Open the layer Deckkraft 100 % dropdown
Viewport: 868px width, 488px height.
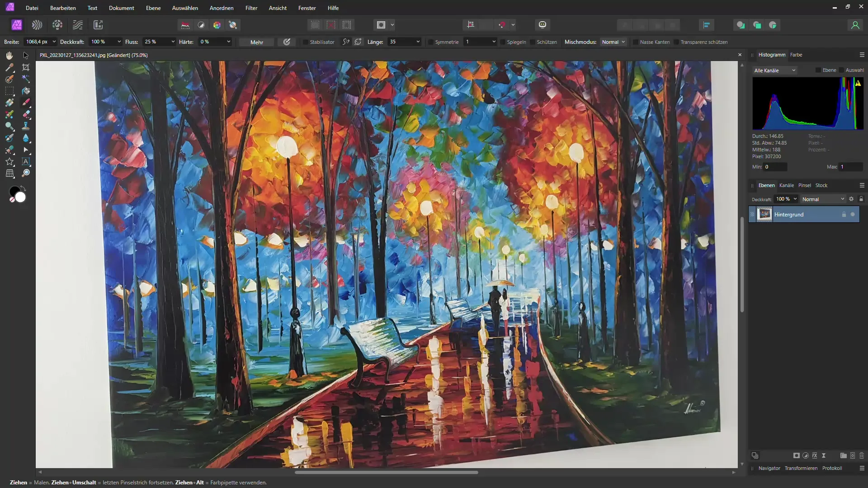pyautogui.click(x=795, y=199)
